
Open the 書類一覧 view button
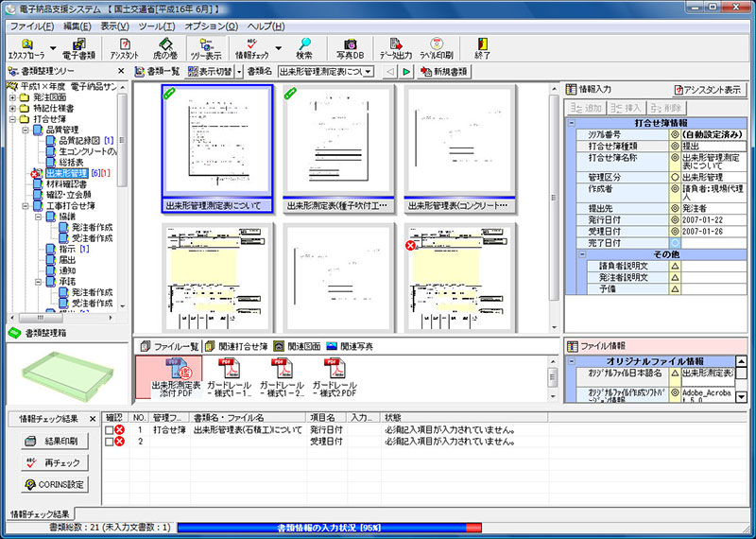pos(157,72)
